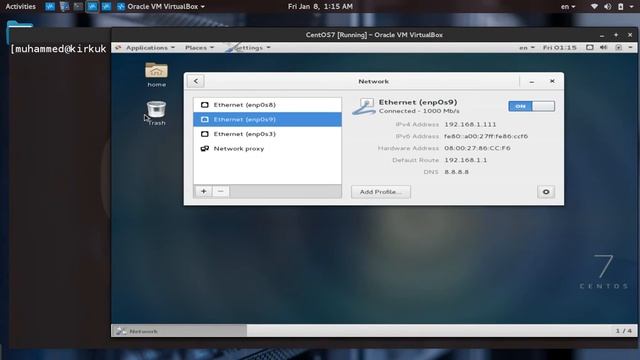Go back using the Network window arrow
Viewport: 640px width, 360px height.
click(x=196, y=81)
